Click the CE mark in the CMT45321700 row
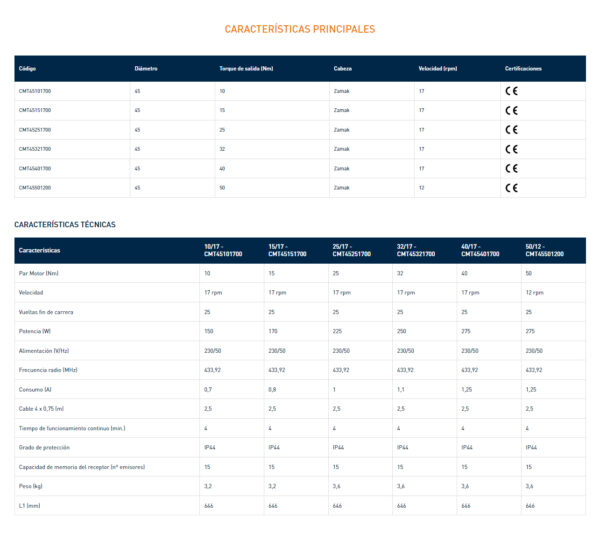This screenshot has height=560, width=600. tap(511, 149)
